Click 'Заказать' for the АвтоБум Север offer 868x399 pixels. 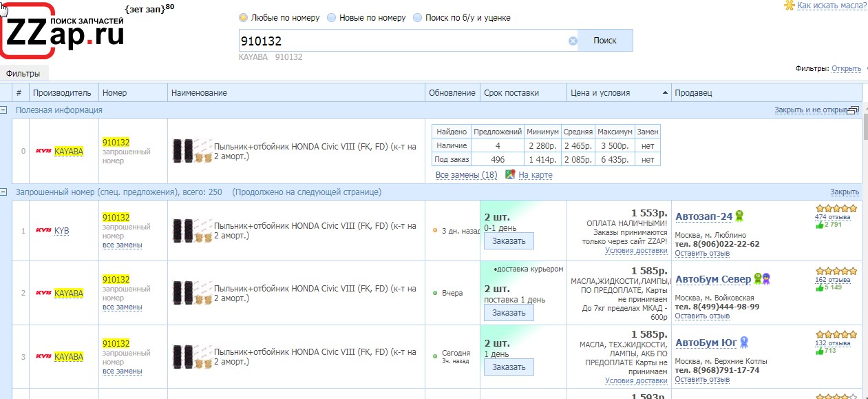[x=509, y=313]
